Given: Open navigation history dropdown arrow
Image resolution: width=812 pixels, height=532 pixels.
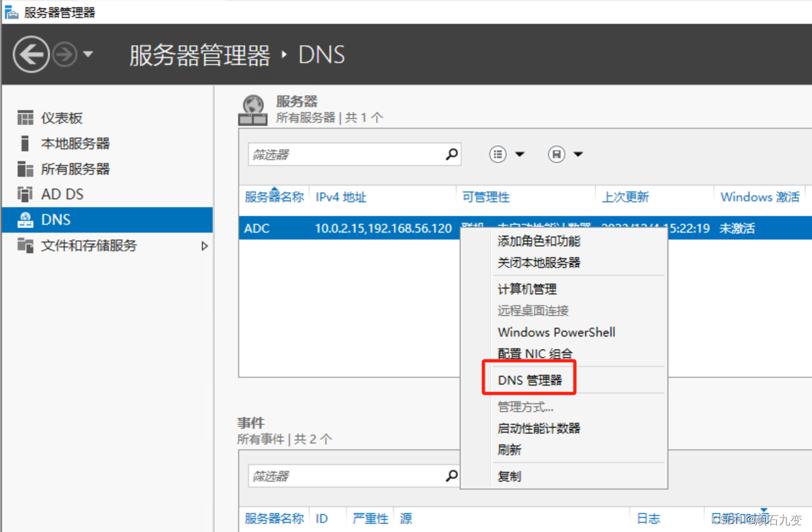Looking at the screenshot, I should pos(88,54).
